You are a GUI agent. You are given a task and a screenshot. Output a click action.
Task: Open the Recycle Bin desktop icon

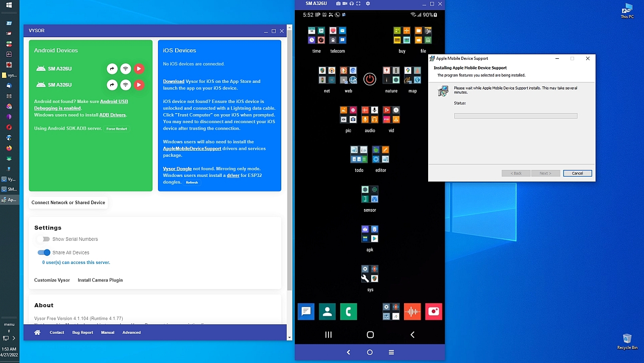pyautogui.click(x=627, y=342)
